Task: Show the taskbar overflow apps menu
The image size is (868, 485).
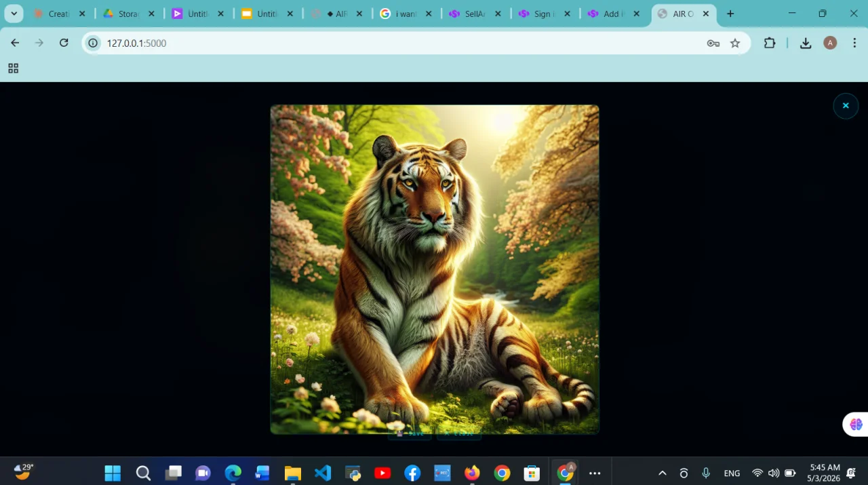Action: (x=595, y=473)
